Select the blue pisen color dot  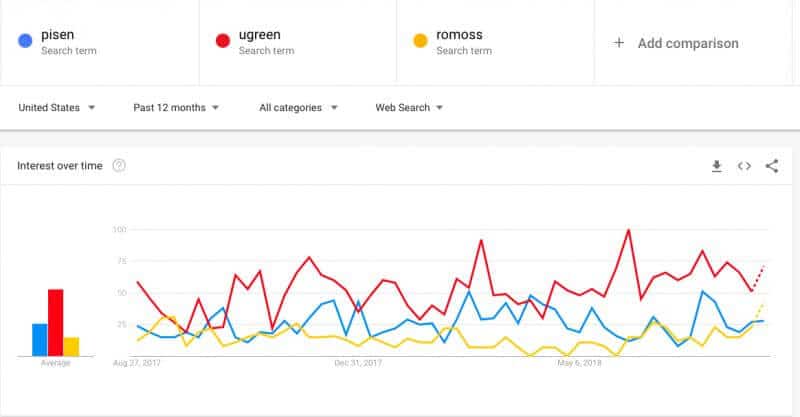pos(25,40)
